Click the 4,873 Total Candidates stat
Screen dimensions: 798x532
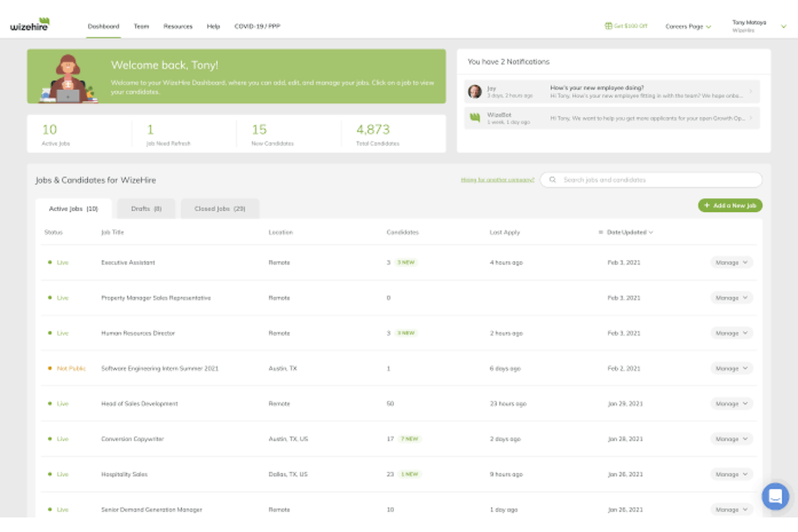[x=377, y=134]
